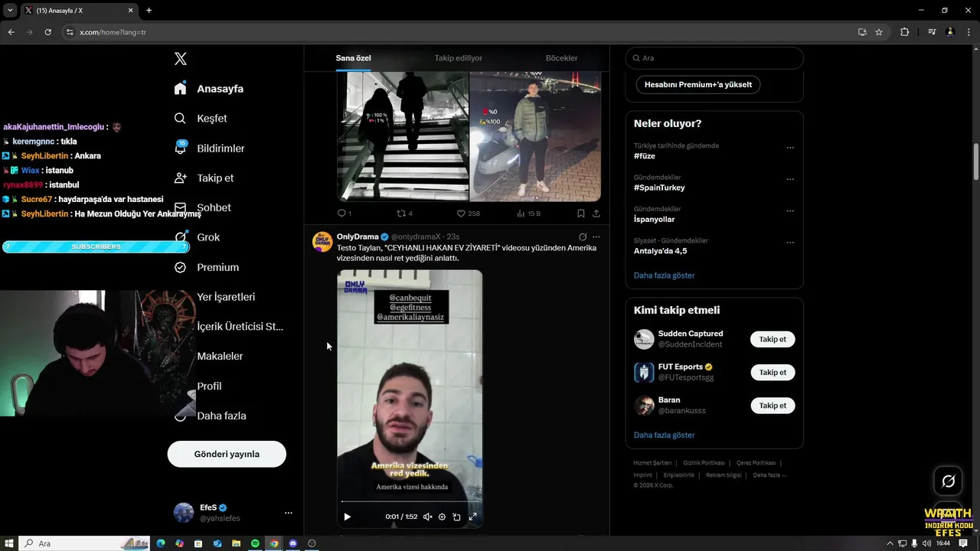Open the Windows Start menu

click(9, 543)
